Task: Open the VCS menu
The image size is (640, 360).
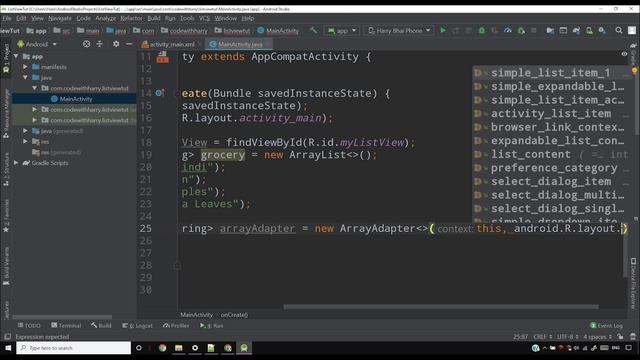Action: [204, 18]
